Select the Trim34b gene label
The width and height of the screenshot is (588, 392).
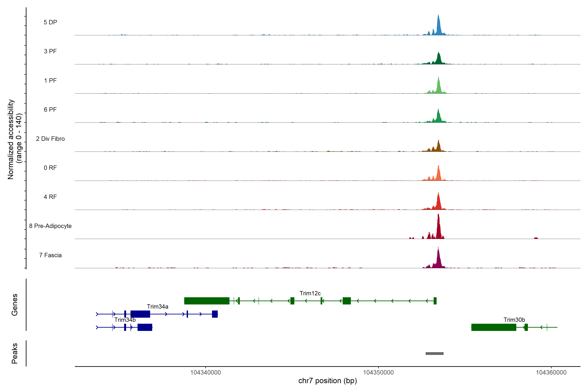pos(125,320)
